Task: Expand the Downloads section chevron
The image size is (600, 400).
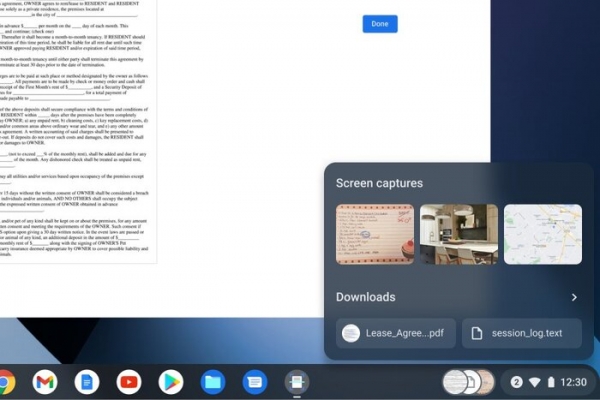Action: (x=574, y=297)
